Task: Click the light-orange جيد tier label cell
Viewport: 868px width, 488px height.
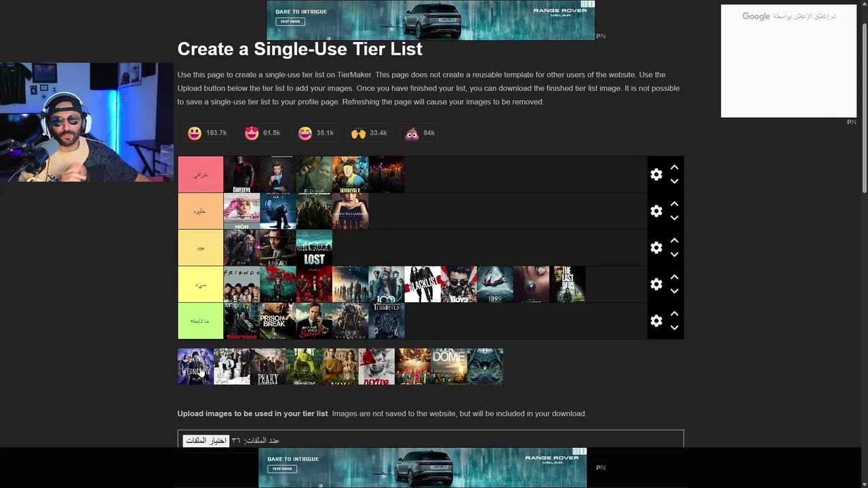Action: pos(201,248)
